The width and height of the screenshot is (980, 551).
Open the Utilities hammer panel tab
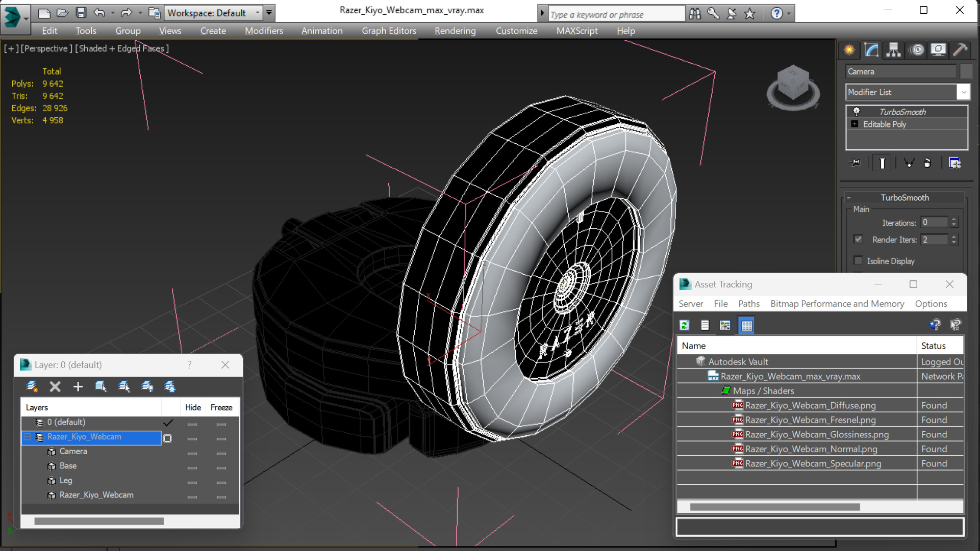(961, 49)
